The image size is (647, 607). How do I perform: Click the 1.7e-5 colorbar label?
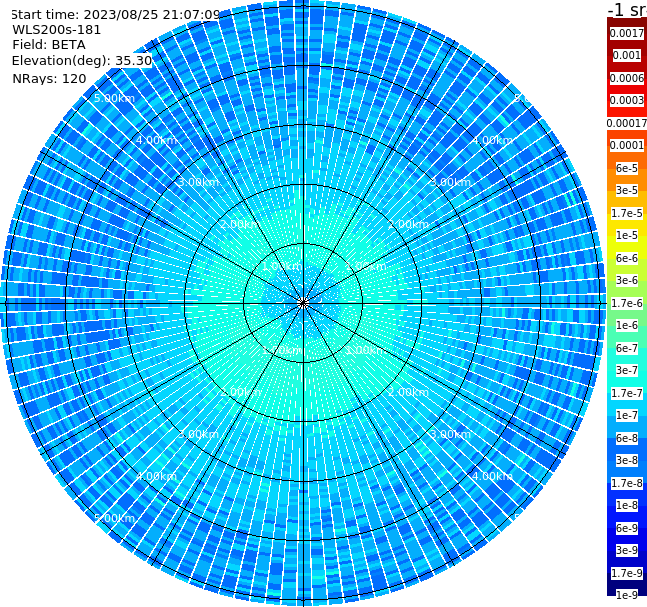pyautogui.click(x=627, y=213)
